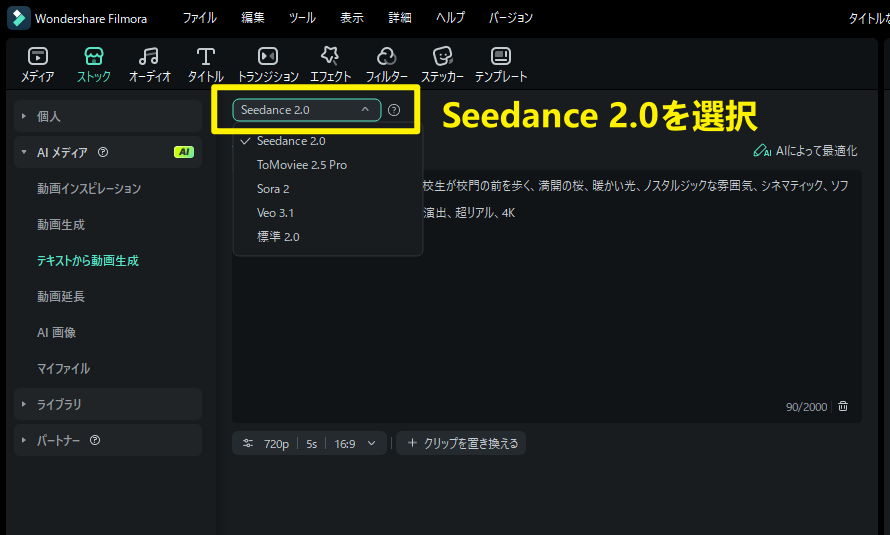Open the オーディオ (Audio) tab icon

(149, 56)
